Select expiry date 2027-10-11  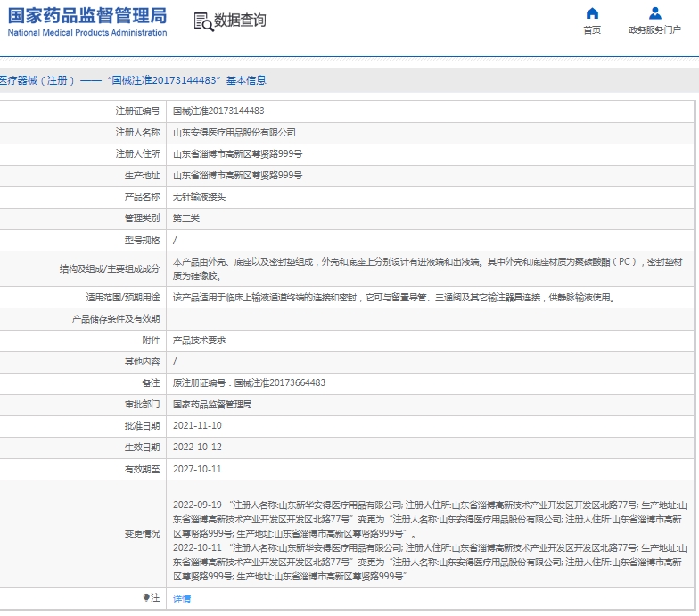197,469
